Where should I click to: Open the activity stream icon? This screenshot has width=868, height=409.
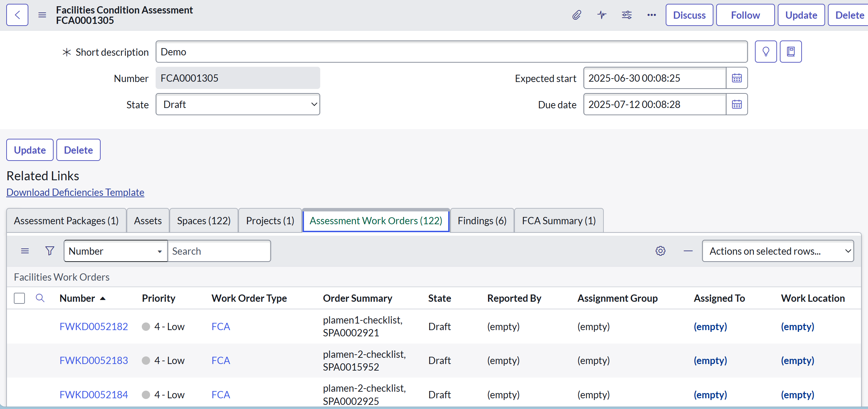click(x=602, y=15)
